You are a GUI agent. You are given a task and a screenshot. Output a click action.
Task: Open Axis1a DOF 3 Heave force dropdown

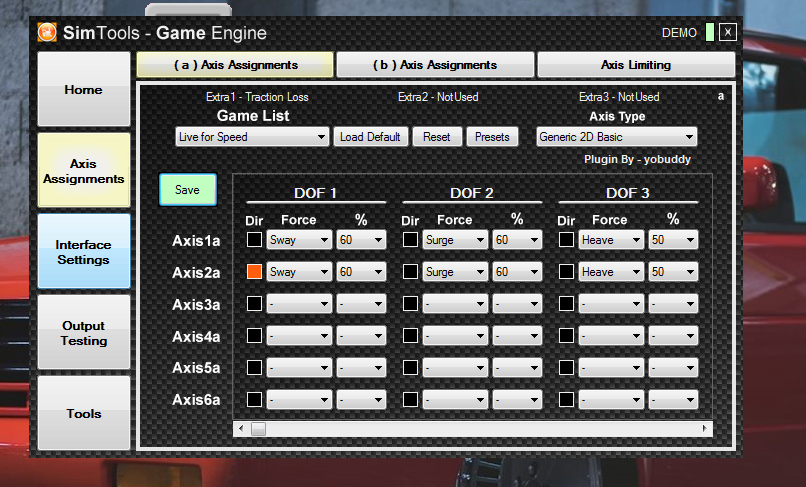pyautogui.click(x=611, y=240)
